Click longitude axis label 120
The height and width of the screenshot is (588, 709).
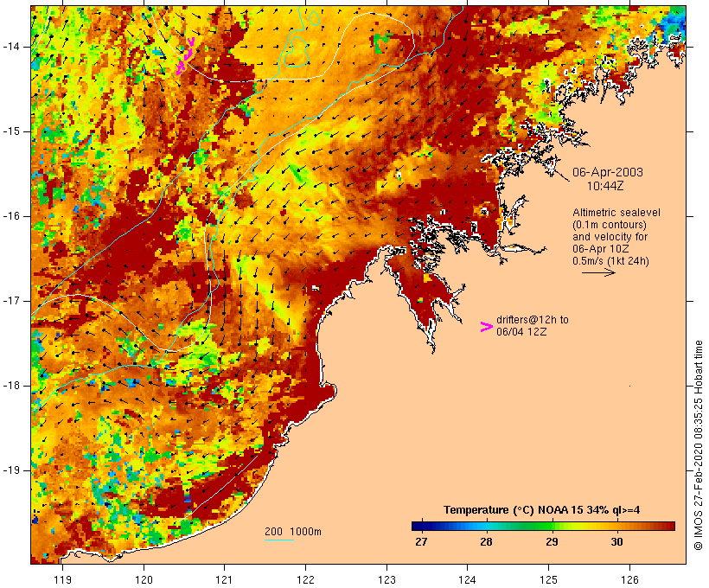[144, 579]
